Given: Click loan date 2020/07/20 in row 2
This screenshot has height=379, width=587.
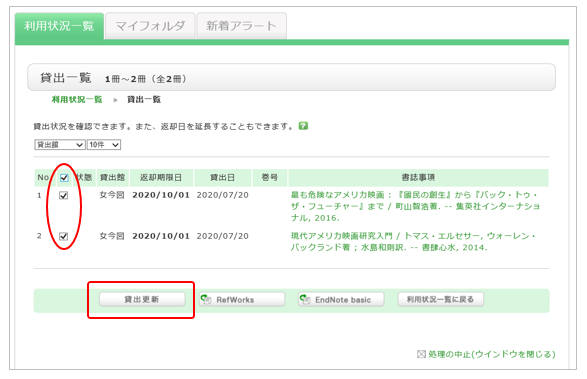Looking at the screenshot, I should (222, 236).
